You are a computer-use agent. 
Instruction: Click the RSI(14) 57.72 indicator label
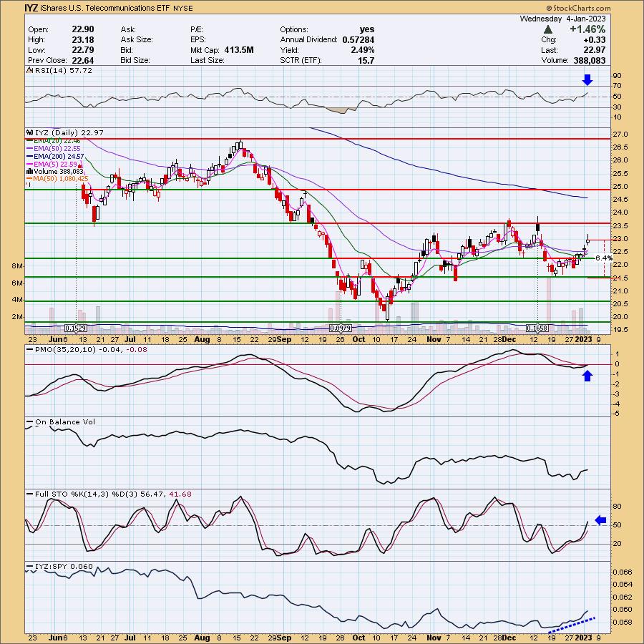(63, 71)
